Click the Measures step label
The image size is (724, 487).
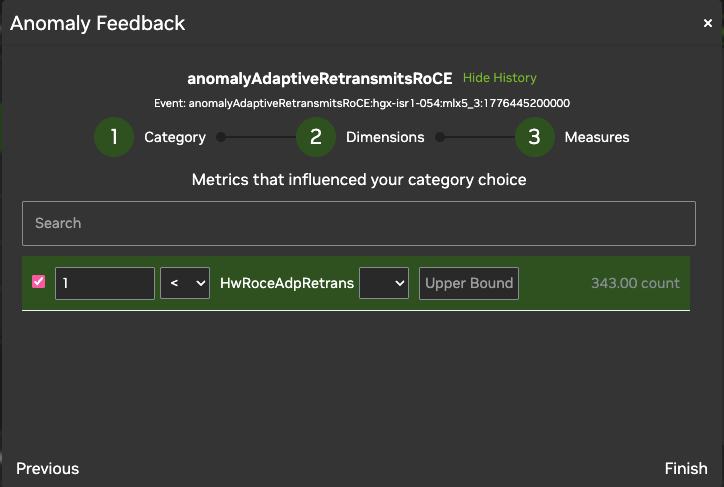[x=597, y=137]
